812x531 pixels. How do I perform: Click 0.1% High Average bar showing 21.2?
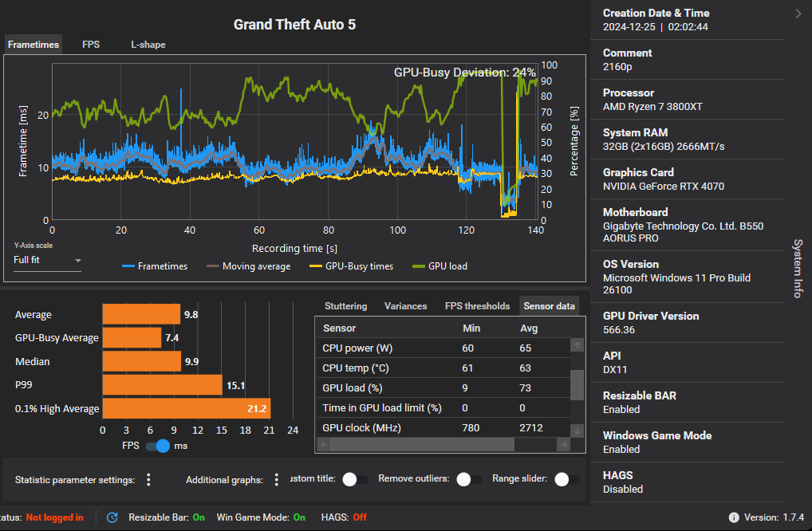[187, 408]
